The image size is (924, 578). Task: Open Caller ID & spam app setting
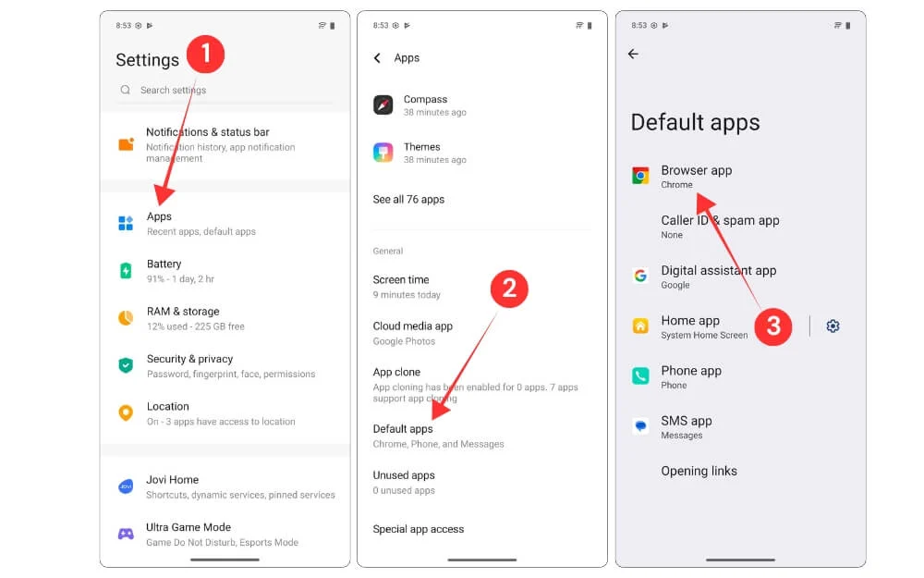[741, 227]
